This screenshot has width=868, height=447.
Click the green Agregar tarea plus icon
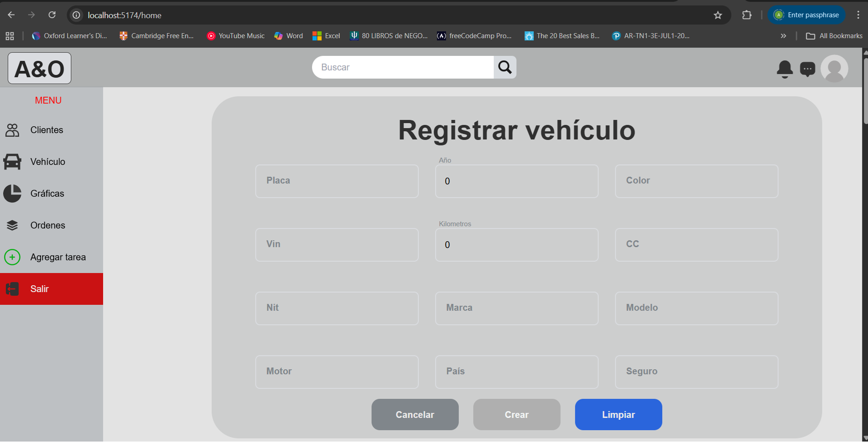[12, 257]
